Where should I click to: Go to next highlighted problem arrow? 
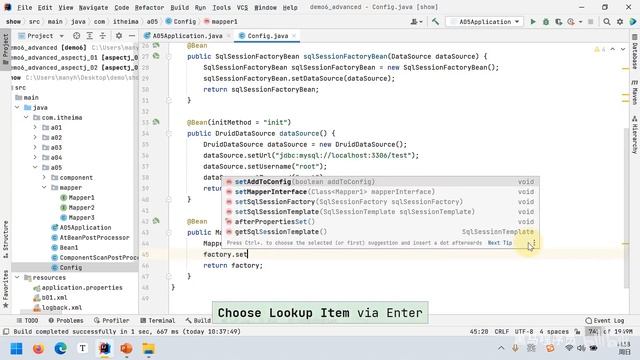[623, 49]
